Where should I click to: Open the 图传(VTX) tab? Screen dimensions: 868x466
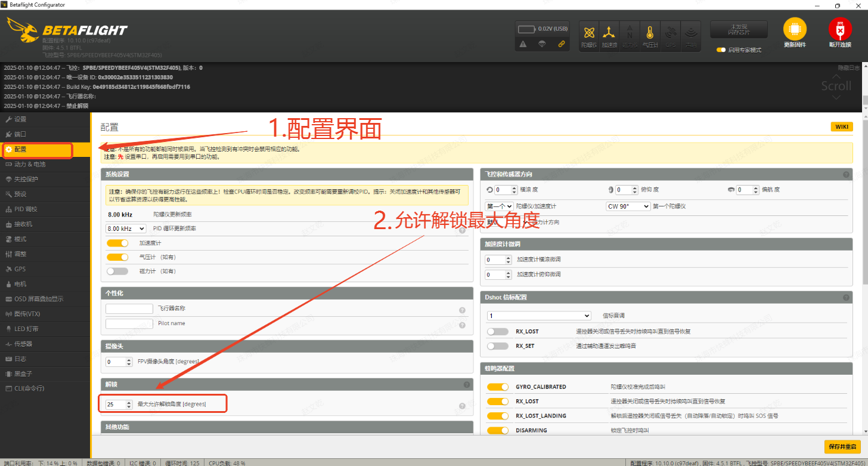click(x=45, y=314)
